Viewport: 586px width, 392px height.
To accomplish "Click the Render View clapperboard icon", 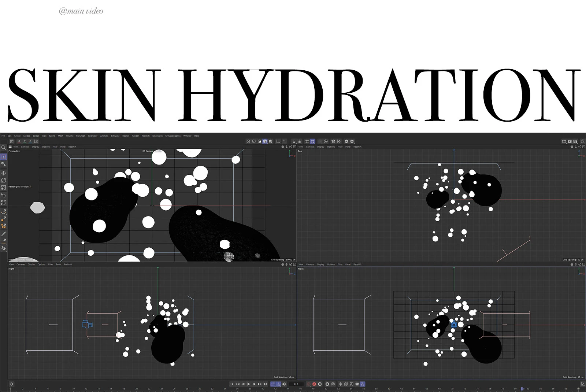I will click(564, 141).
